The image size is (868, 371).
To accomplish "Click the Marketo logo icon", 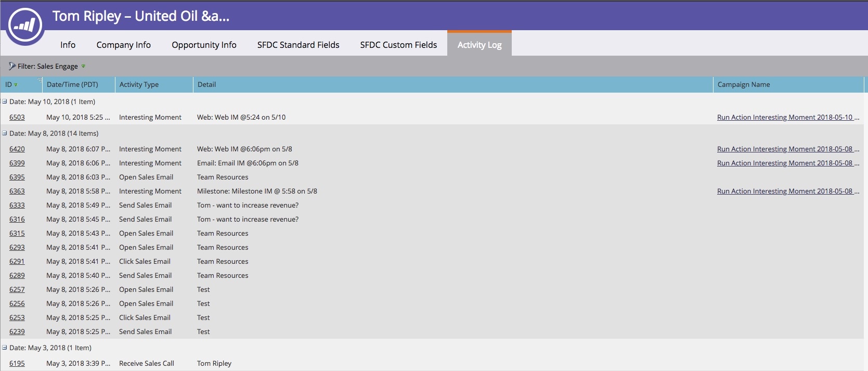I will tap(25, 25).
